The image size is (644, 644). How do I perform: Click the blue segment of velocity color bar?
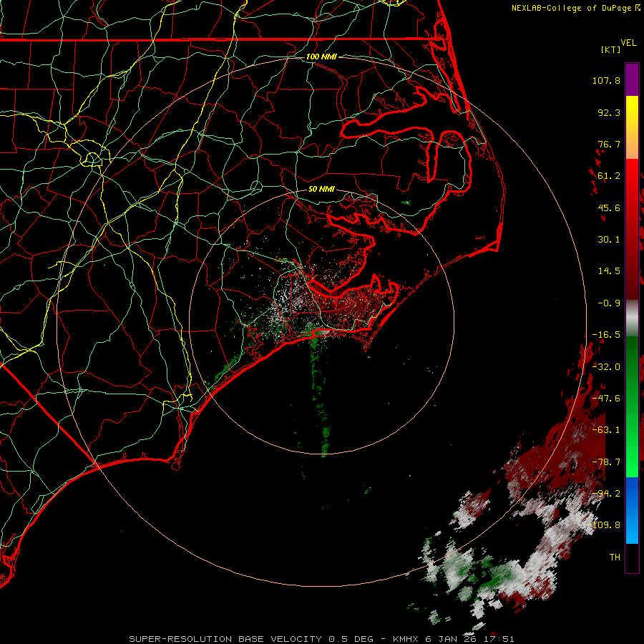(632, 510)
